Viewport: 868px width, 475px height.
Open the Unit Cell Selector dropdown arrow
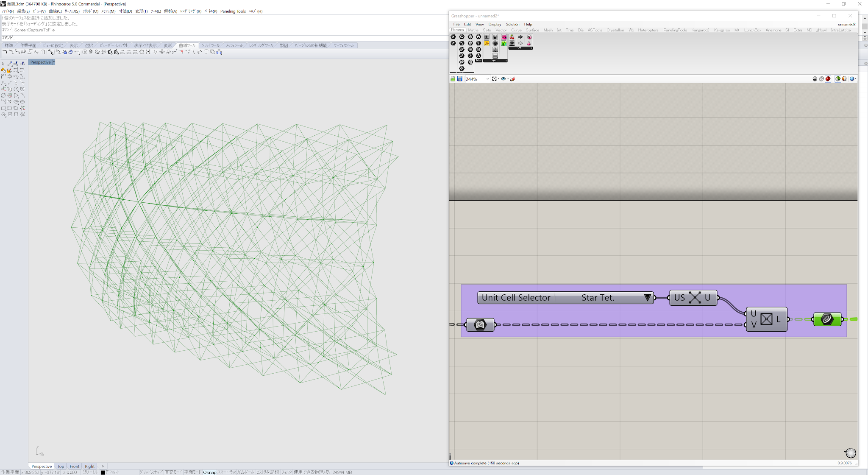[647, 298]
